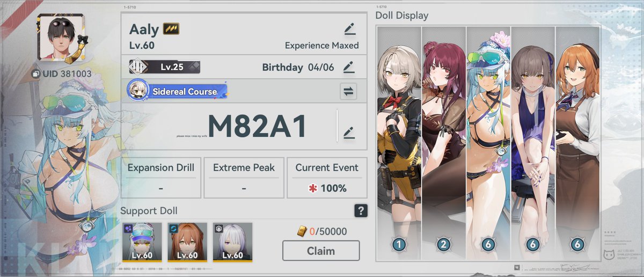Open the Current Event 100% box
644x277 pixels.
point(327,178)
